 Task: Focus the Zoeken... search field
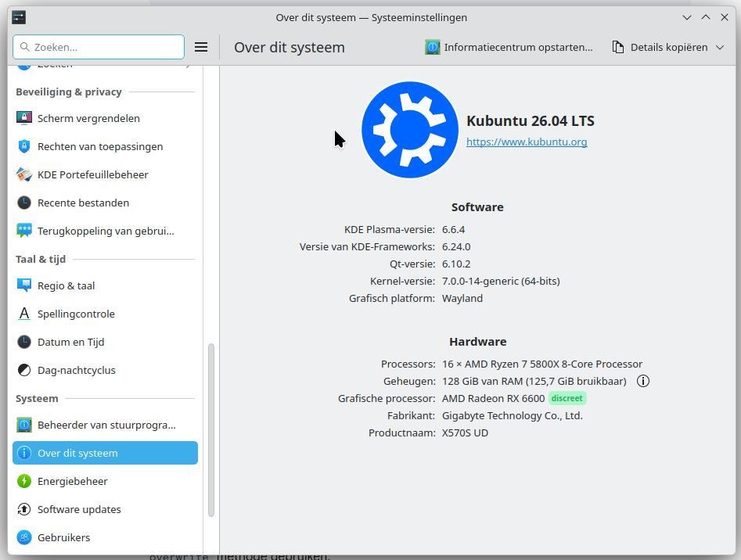tap(99, 47)
